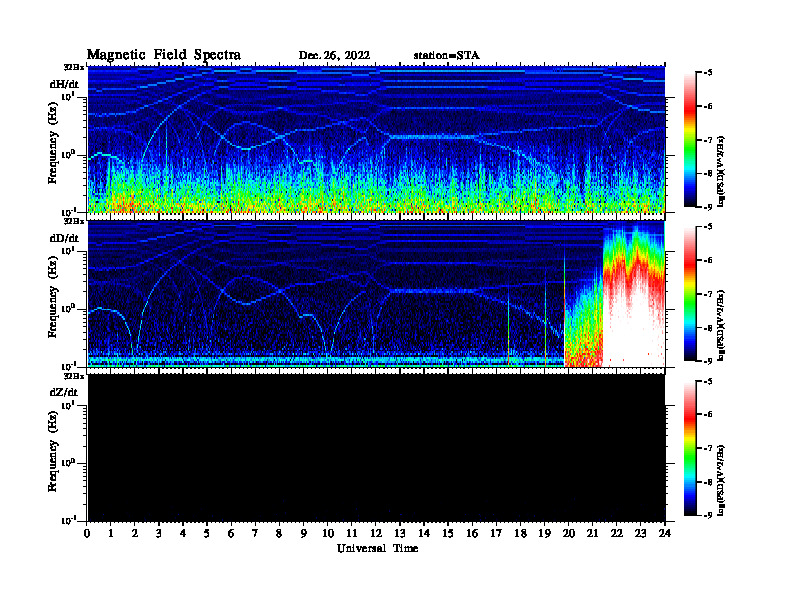
Task: Click hour 17 on the Universal Time axis
Action: 496,533
